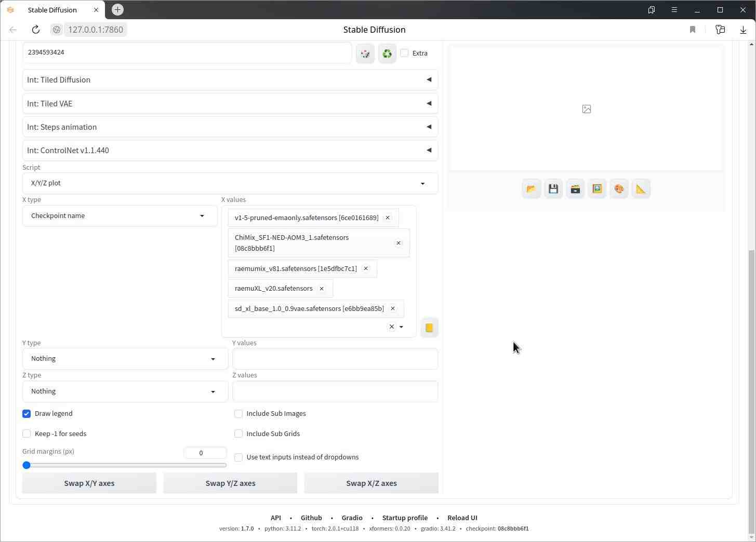Viewport: 756px width, 542px height.
Task: Open the X values dropdown arrow
Action: (x=401, y=327)
